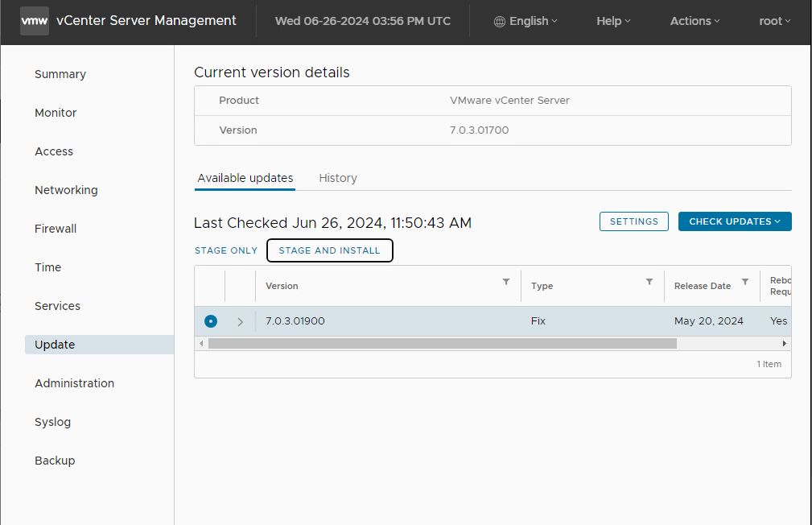Open the Time section
812x525 pixels.
coord(47,267)
